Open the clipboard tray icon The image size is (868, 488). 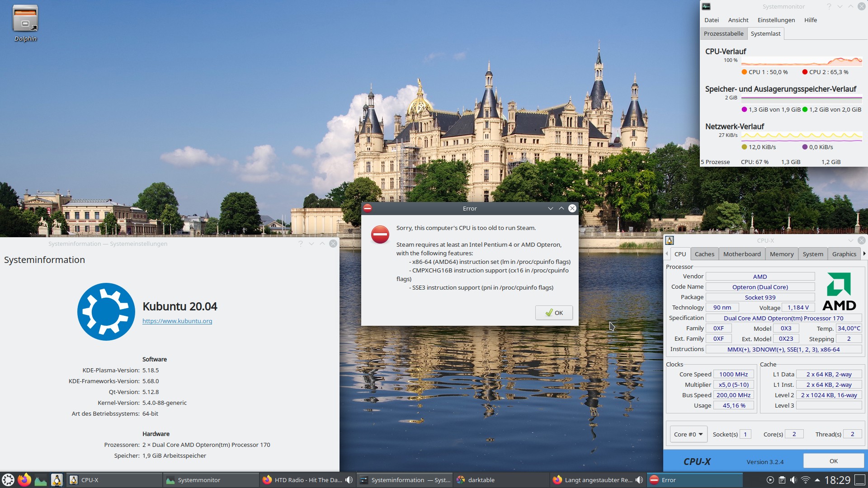[782, 480]
